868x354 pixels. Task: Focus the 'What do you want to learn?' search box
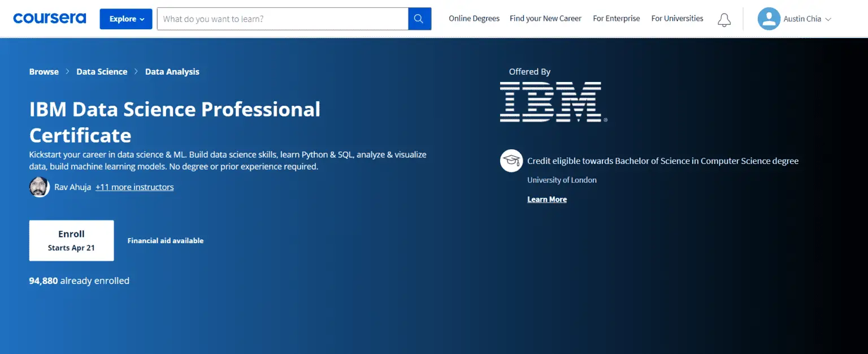click(283, 19)
